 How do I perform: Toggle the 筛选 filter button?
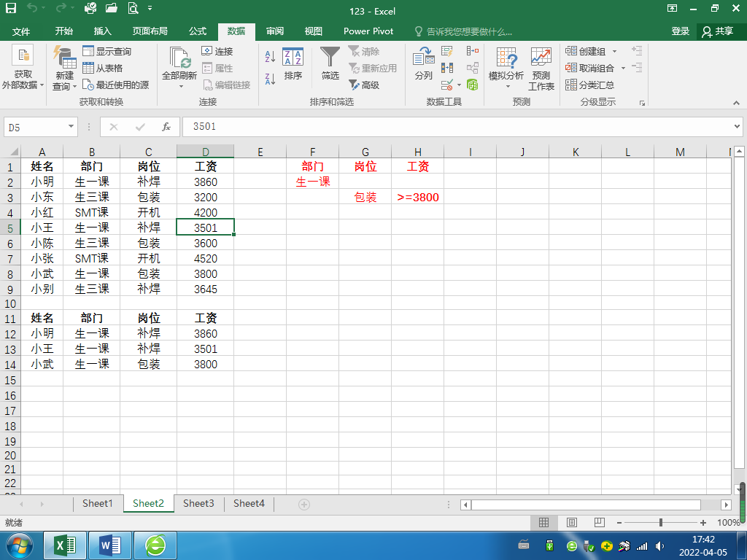coord(330,64)
